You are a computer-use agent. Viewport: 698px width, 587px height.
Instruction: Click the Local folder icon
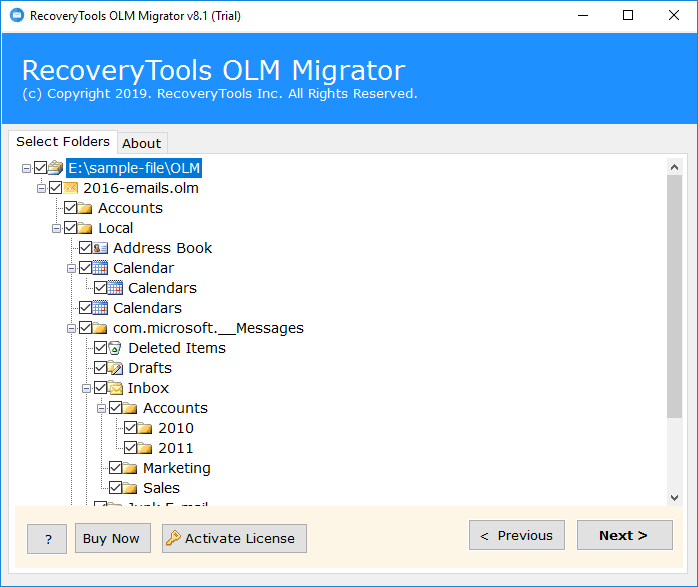(85, 228)
